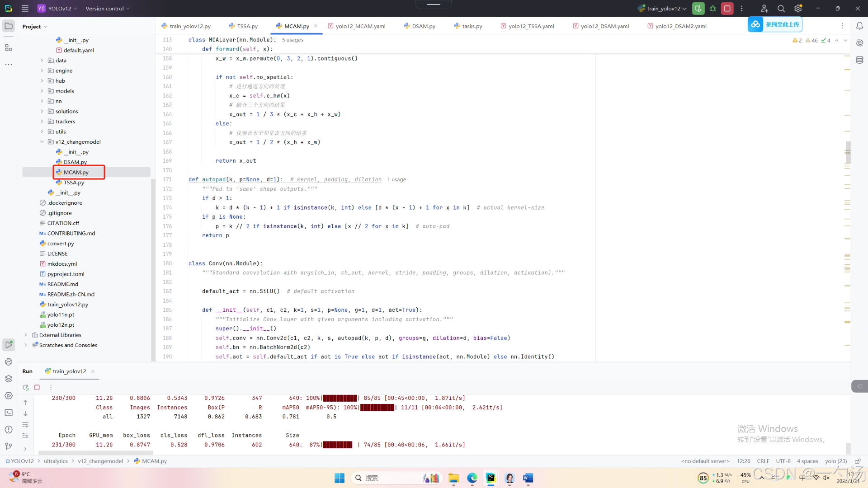Open the Terminal tool window
This screenshot has width=868, height=488.
(8, 413)
